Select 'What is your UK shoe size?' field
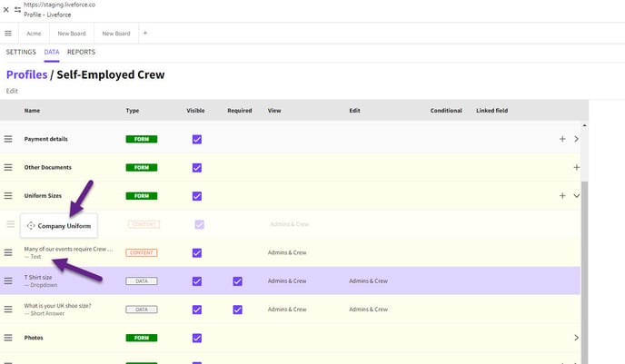The height and width of the screenshot is (364, 625). [x=57, y=306]
